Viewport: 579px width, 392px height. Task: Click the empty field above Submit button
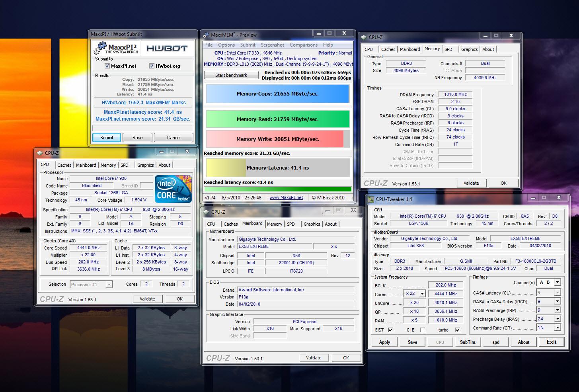tap(143, 128)
